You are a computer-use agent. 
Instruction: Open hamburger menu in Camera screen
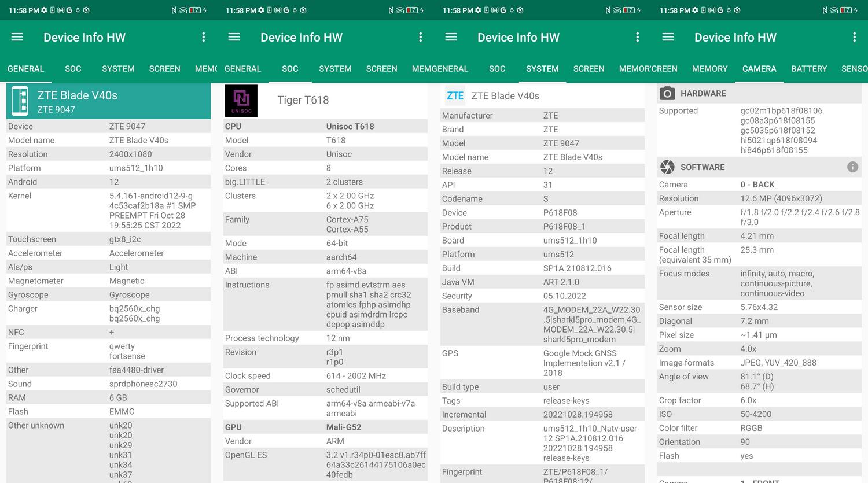pos(668,37)
